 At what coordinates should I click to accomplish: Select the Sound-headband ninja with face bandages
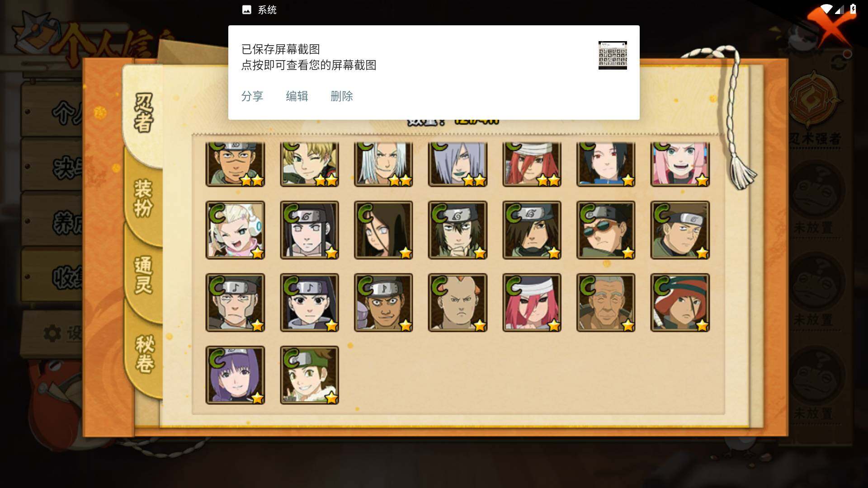click(x=235, y=302)
